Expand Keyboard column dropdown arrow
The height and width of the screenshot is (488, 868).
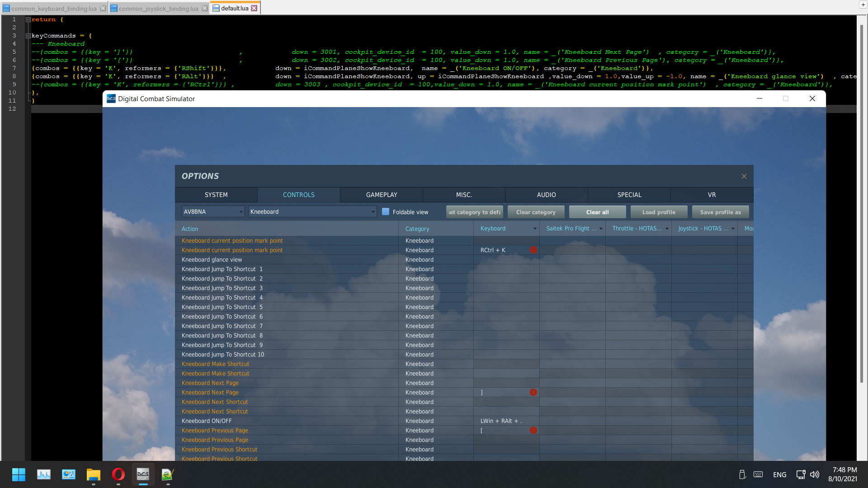(535, 229)
